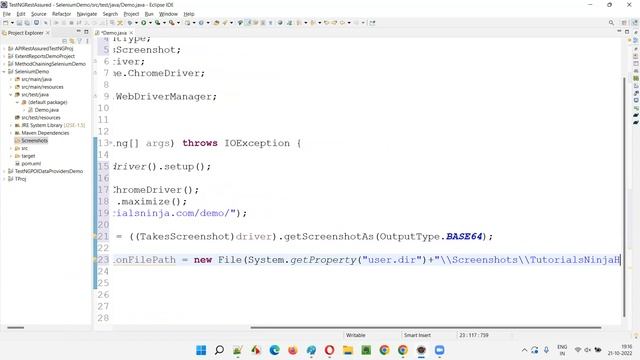Select the TestNGPOIDataProvidersDemo project
Screen dimensions: 640x360
pyautogui.click(x=49, y=171)
